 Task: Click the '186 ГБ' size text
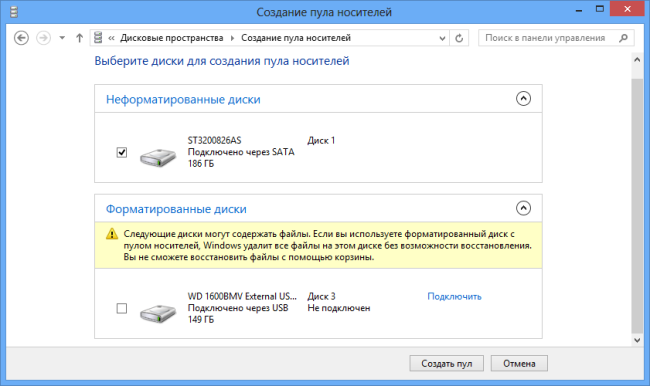[x=201, y=164]
